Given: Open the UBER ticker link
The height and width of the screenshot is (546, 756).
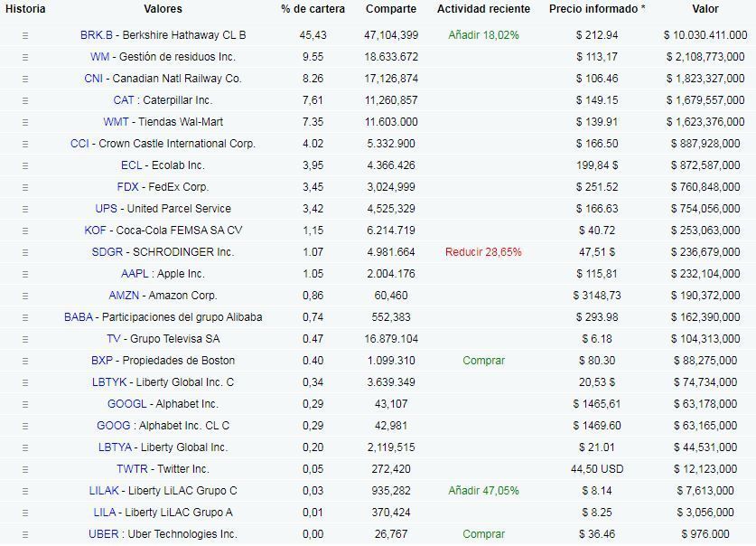Looking at the screenshot, I should (103, 534).
